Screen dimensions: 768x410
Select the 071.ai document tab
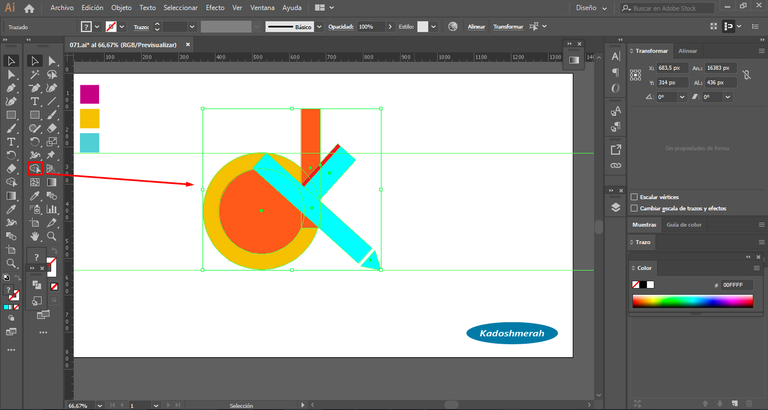coord(122,45)
